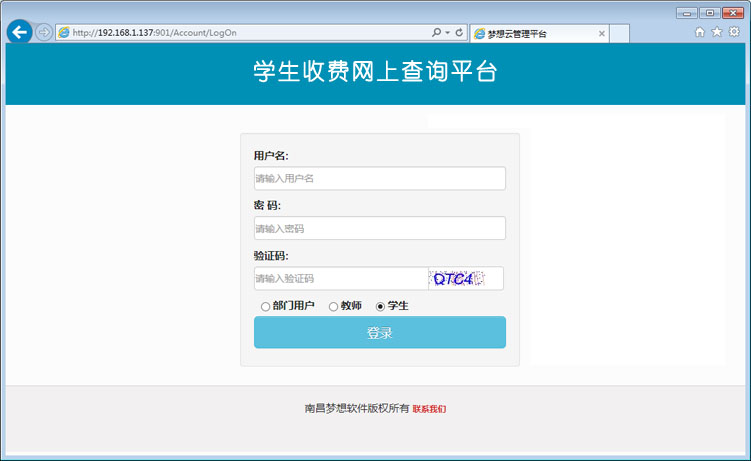751x461 pixels.
Task: Open the Favorites star icon
Action: point(717,32)
